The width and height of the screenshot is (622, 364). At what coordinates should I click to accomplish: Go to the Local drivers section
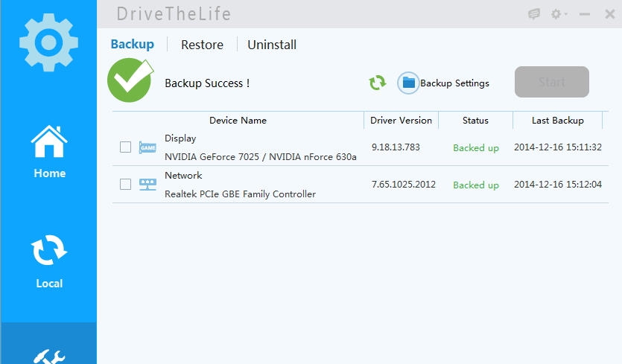49,261
